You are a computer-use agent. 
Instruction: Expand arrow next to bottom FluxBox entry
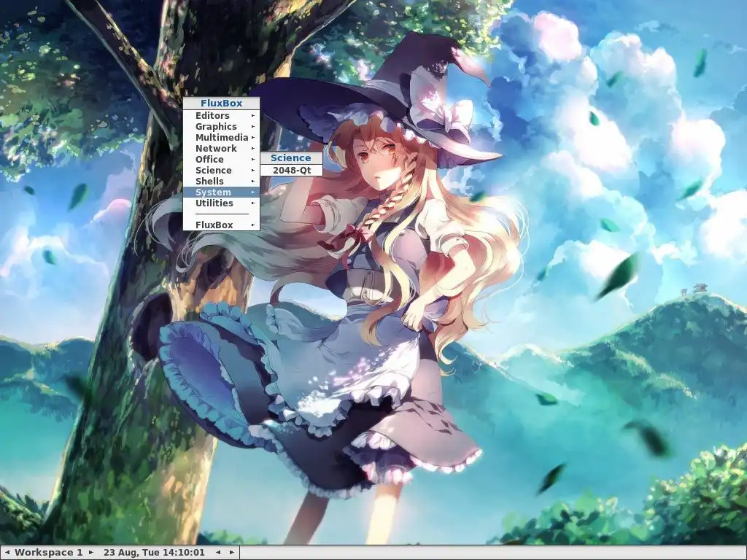point(253,225)
